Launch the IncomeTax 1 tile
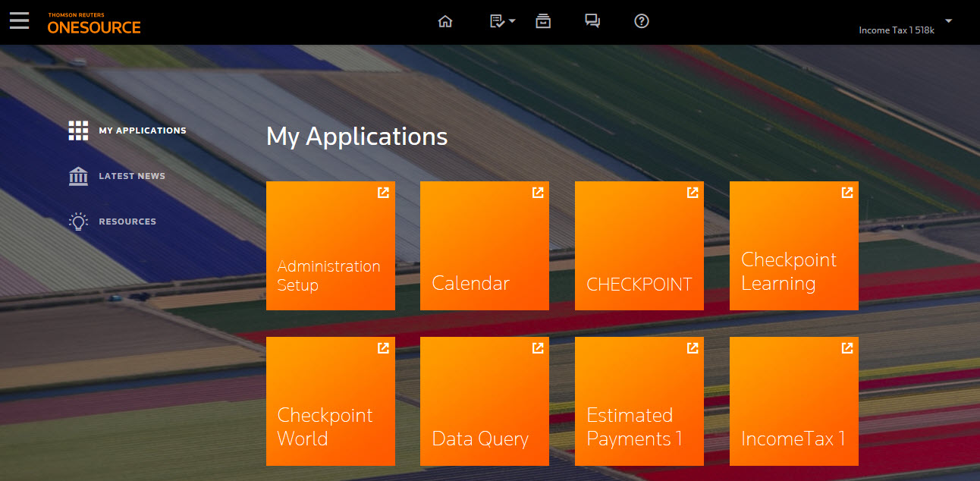The image size is (980, 481). pyautogui.click(x=794, y=401)
